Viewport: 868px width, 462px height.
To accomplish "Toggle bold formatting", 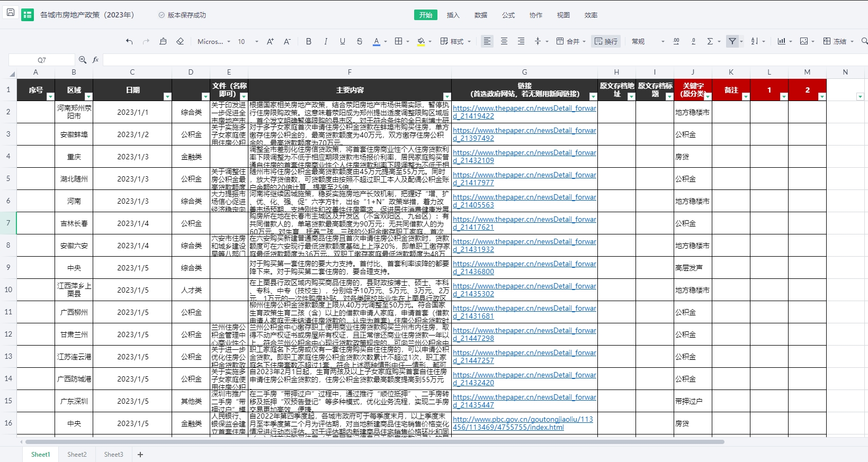I will coord(309,41).
